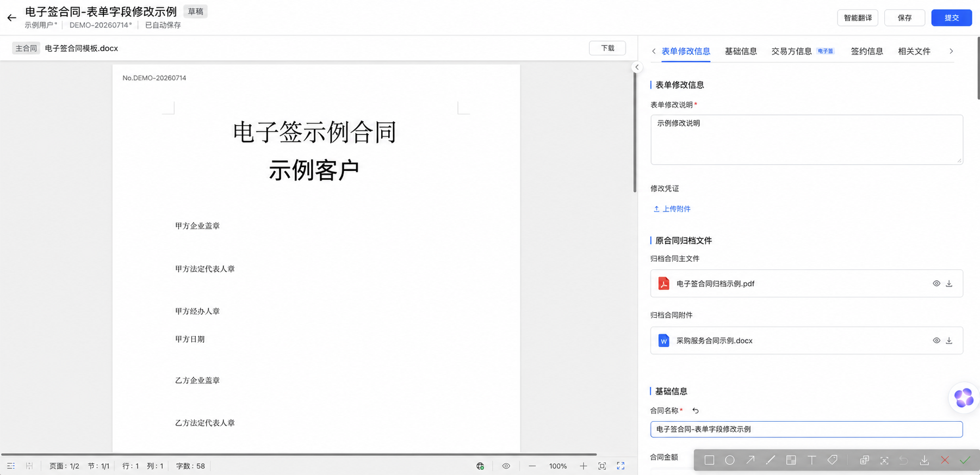Select the mosaic tool in screenshot toolbar
This screenshot has height=475, width=980.
pyautogui.click(x=791, y=460)
